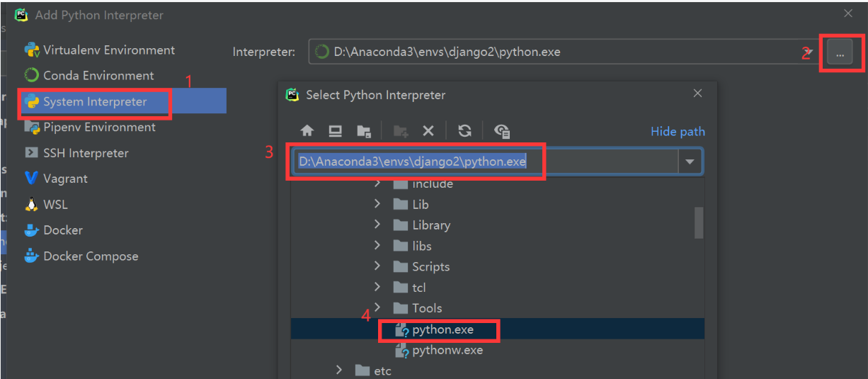Expand the Scripts folder

377,266
